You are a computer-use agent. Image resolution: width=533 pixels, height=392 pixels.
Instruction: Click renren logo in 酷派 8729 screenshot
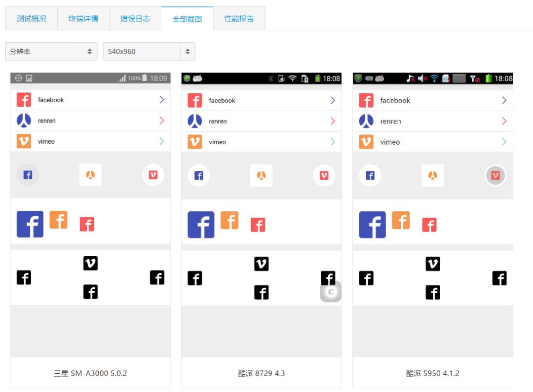195,121
